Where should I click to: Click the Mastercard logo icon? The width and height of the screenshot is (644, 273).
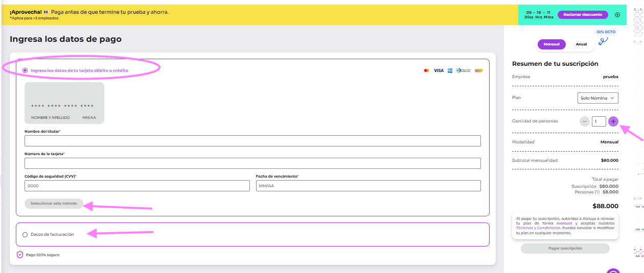pos(427,70)
